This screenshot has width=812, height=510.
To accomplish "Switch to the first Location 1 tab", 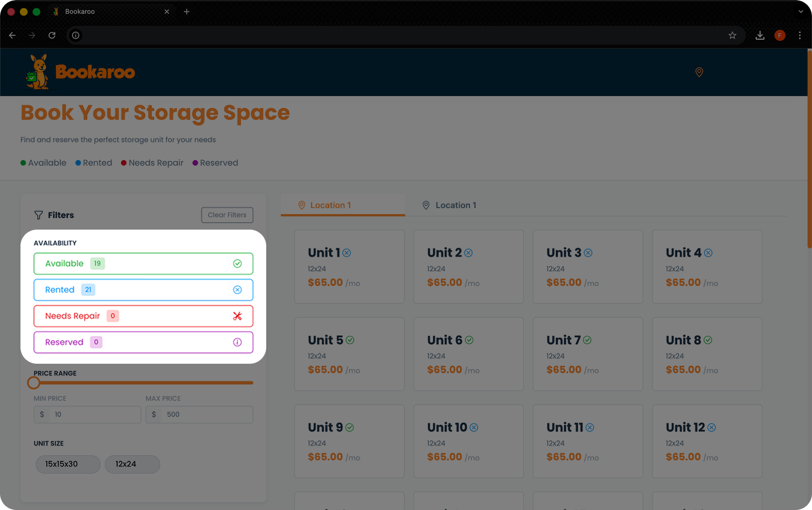I will click(x=330, y=205).
